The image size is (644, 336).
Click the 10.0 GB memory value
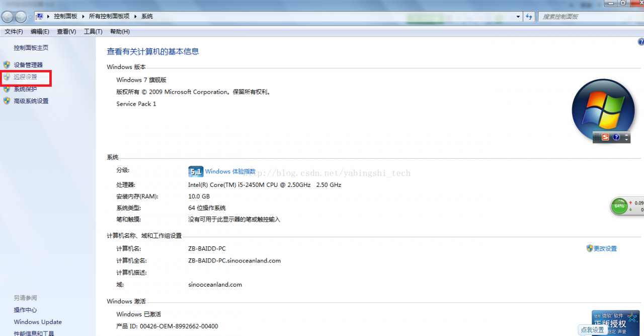click(199, 196)
